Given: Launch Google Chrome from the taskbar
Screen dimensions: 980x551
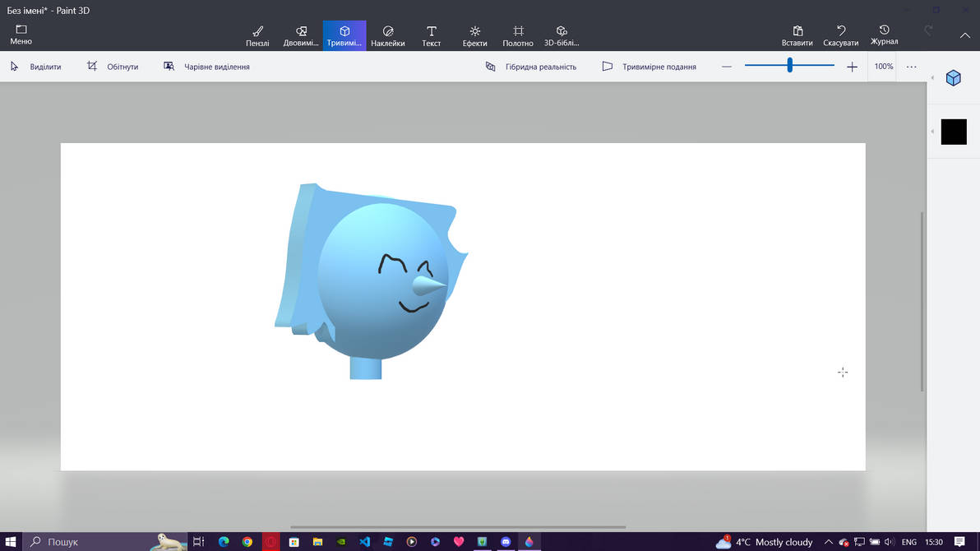Looking at the screenshot, I should click(x=247, y=542).
